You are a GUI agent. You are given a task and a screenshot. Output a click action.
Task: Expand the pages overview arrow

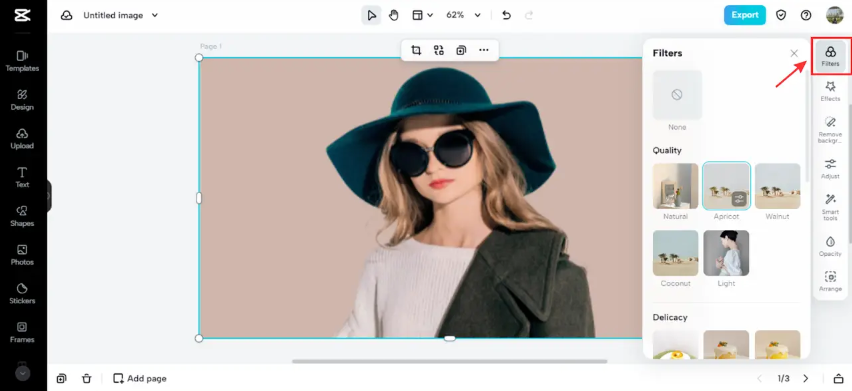click(838, 379)
